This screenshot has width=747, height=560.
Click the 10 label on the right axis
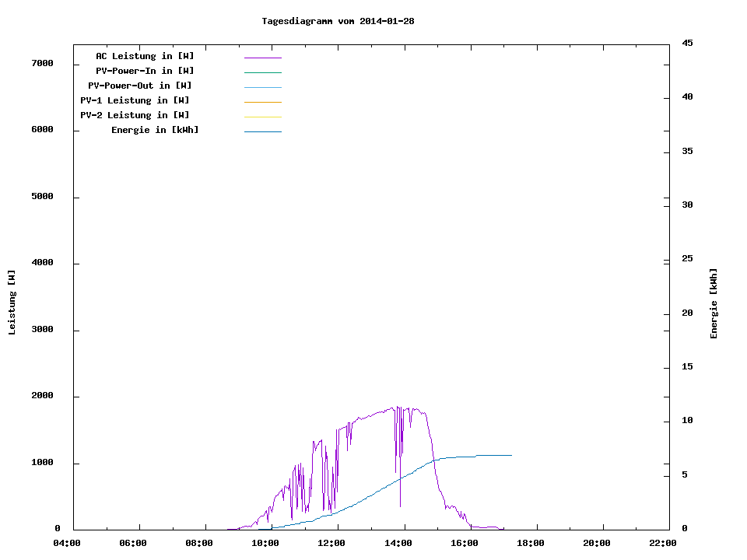tap(687, 421)
